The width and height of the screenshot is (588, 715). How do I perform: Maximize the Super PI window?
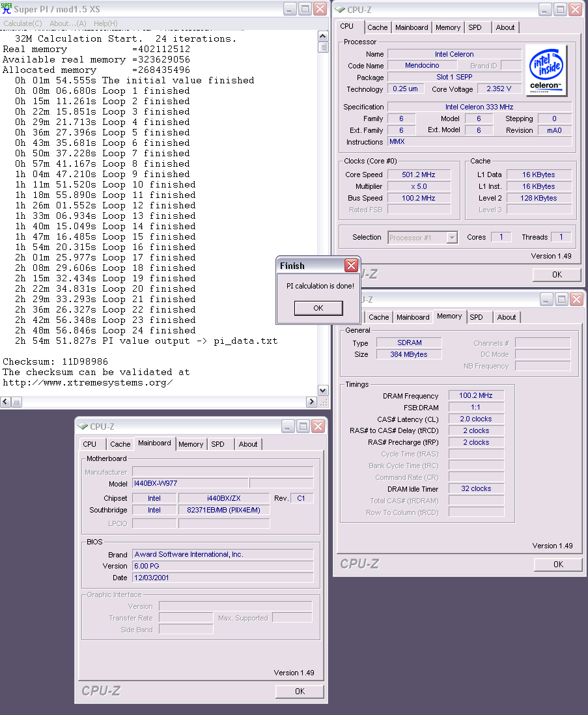click(305, 9)
